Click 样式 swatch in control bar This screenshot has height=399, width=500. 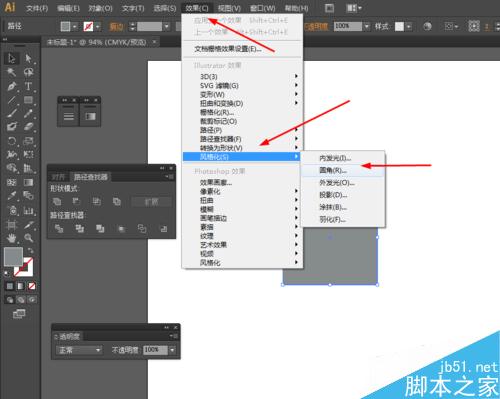[399, 26]
